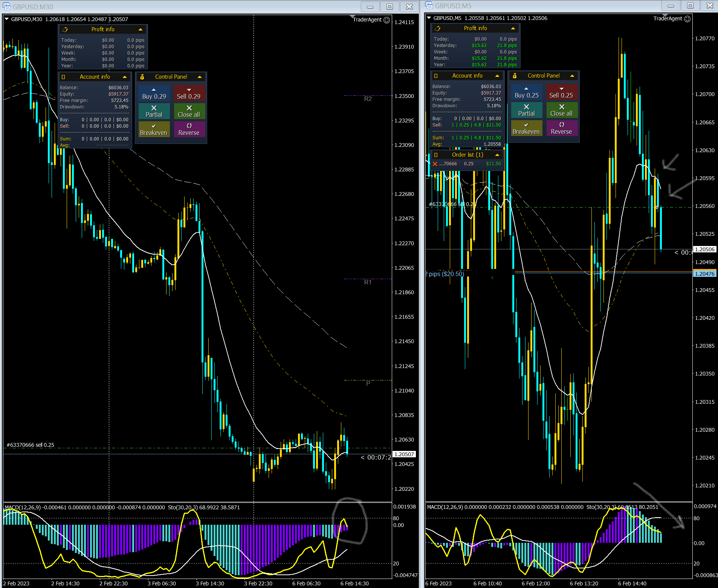The image size is (718, 588).
Task: Click the P pivot level label
Action: [368, 383]
